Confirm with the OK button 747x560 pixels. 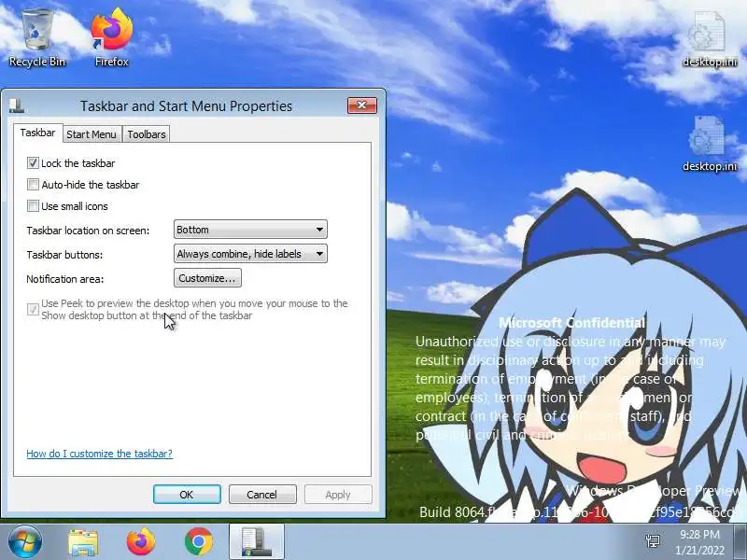(187, 495)
